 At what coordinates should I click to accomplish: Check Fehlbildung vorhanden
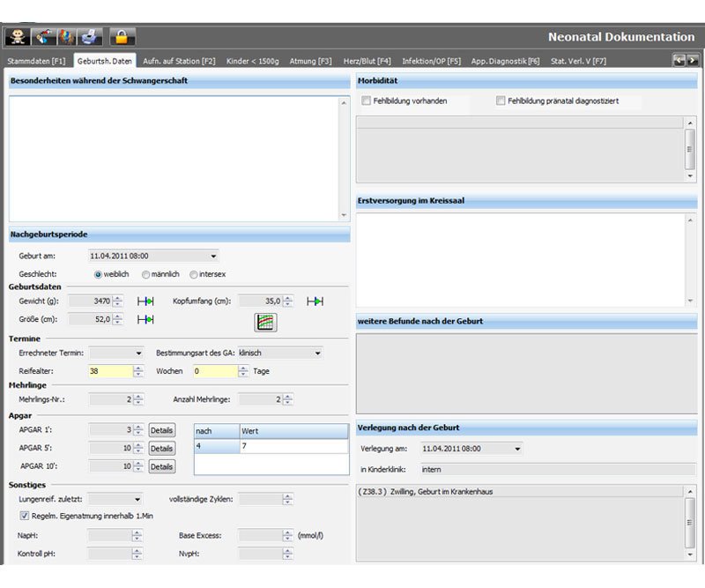pos(366,100)
